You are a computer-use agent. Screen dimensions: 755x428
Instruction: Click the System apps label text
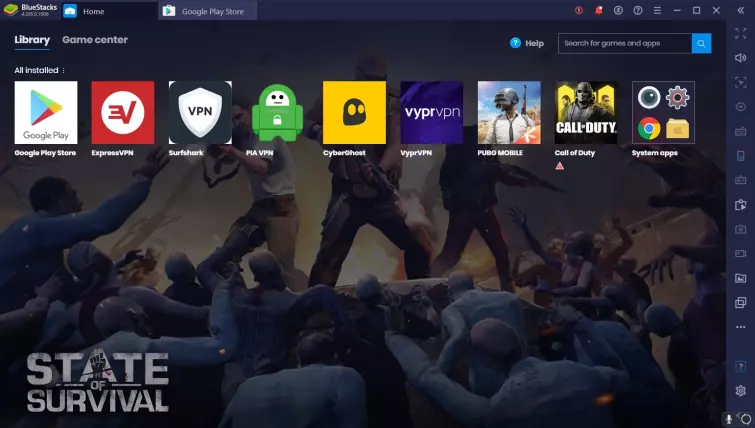click(x=655, y=153)
